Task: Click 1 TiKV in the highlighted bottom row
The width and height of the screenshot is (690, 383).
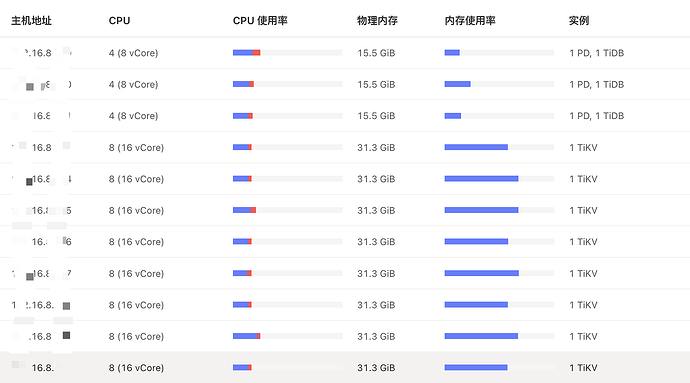Action: coord(583,368)
